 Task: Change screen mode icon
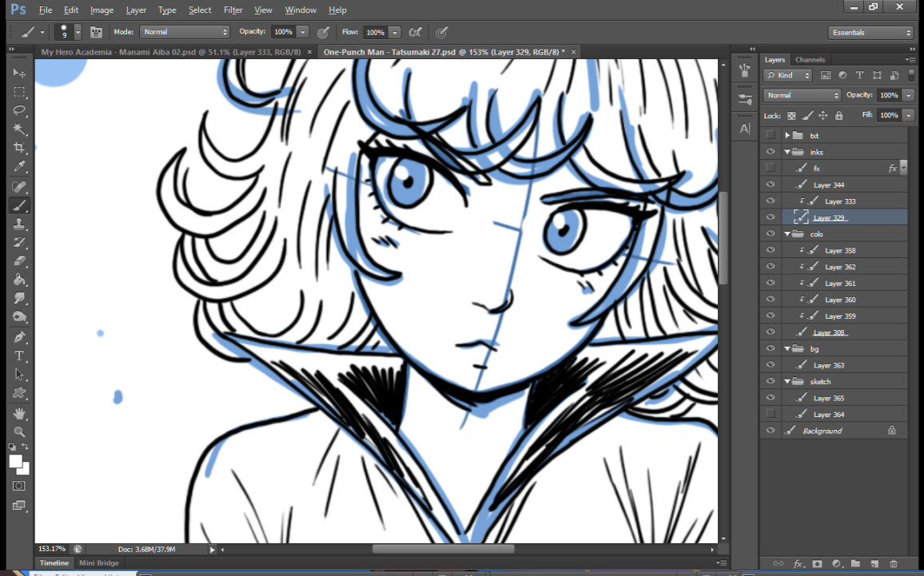coord(19,506)
